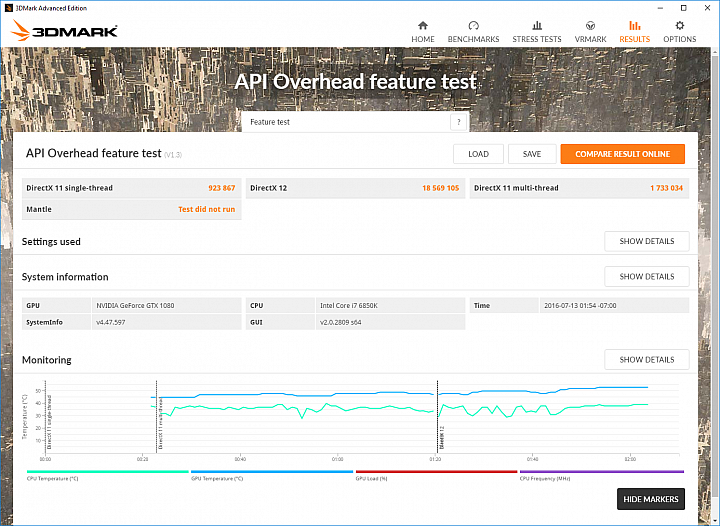This screenshot has width=720, height=526.
Task: Select DirectX 11 single-thread score 923 867
Action: click(x=221, y=188)
